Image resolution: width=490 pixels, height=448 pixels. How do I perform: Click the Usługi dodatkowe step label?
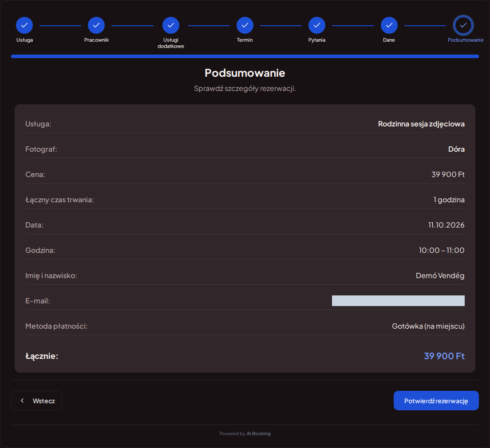pyautogui.click(x=170, y=43)
